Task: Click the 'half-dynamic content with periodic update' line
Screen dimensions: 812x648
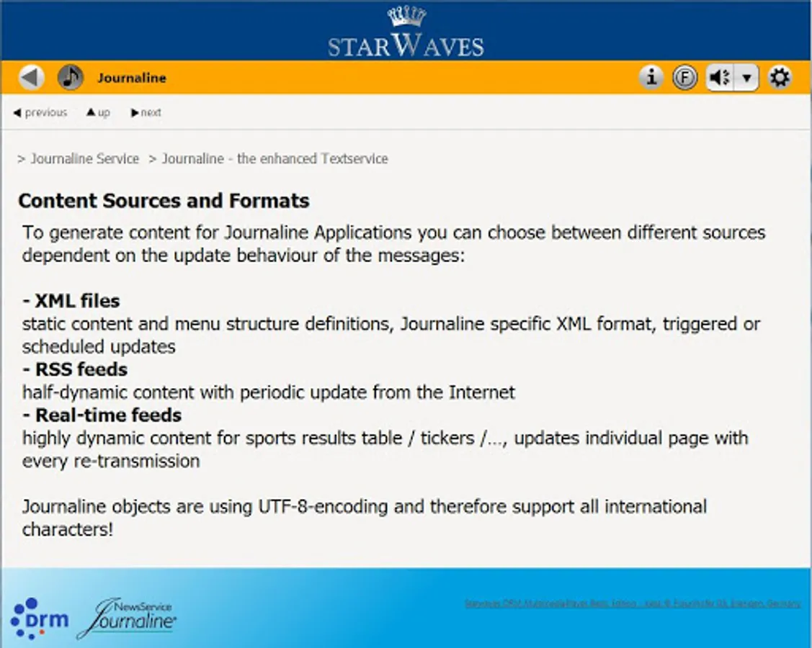Action: [x=268, y=392]
